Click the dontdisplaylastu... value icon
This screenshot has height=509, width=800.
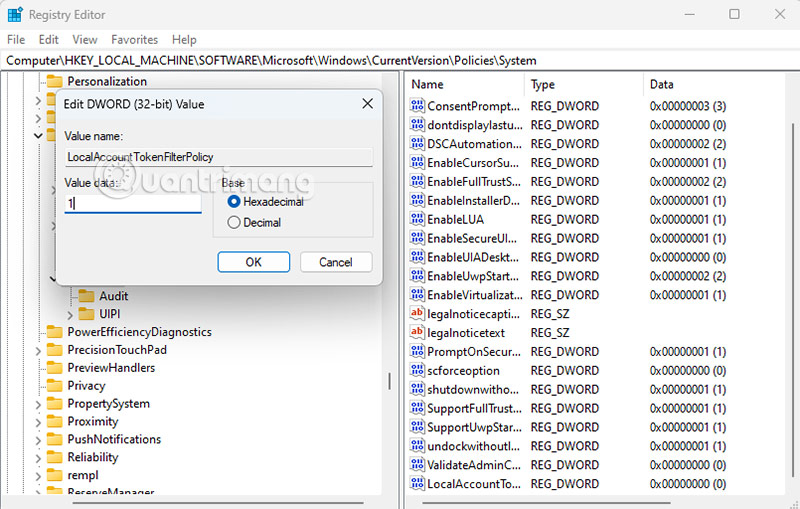click(417, 124)
